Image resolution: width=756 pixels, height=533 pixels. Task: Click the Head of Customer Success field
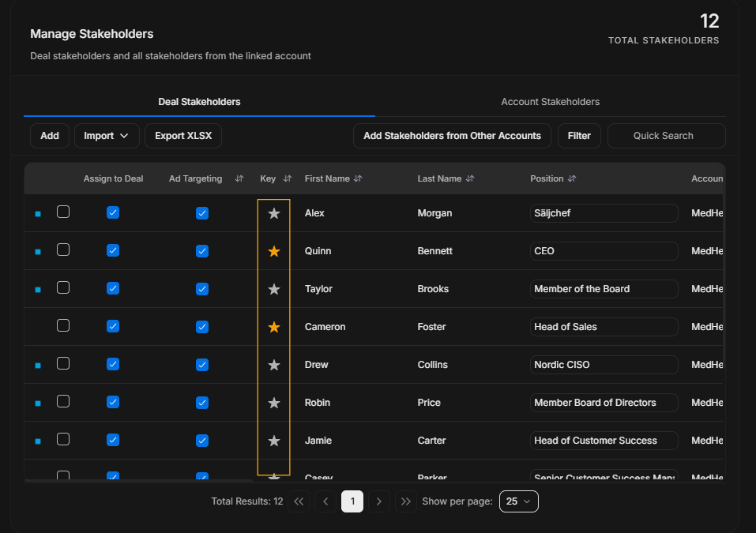tap(604, 441)
